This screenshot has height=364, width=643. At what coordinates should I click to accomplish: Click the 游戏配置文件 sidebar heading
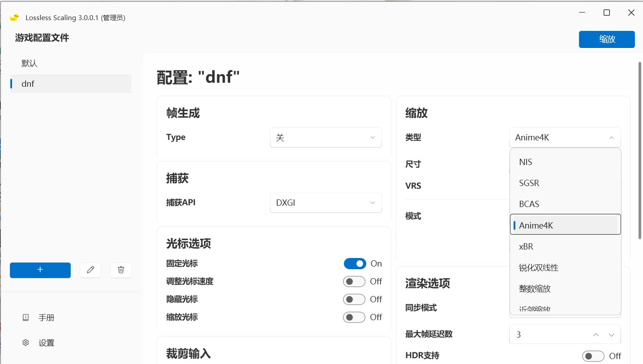pos(42,38)
